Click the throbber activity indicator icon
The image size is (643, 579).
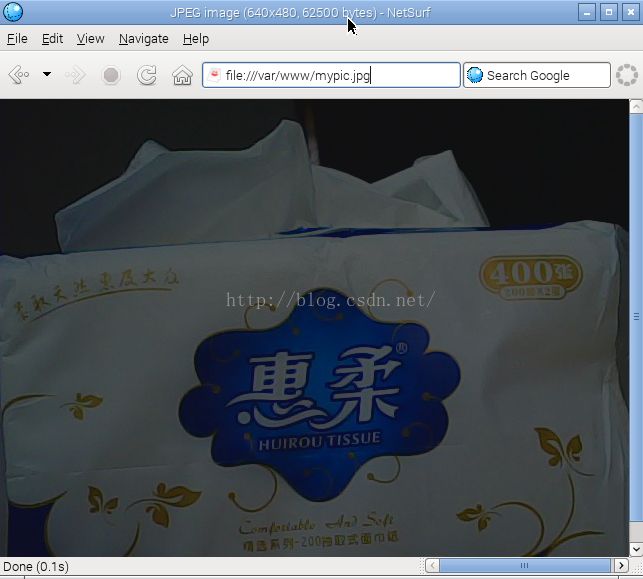coord(627,75)
